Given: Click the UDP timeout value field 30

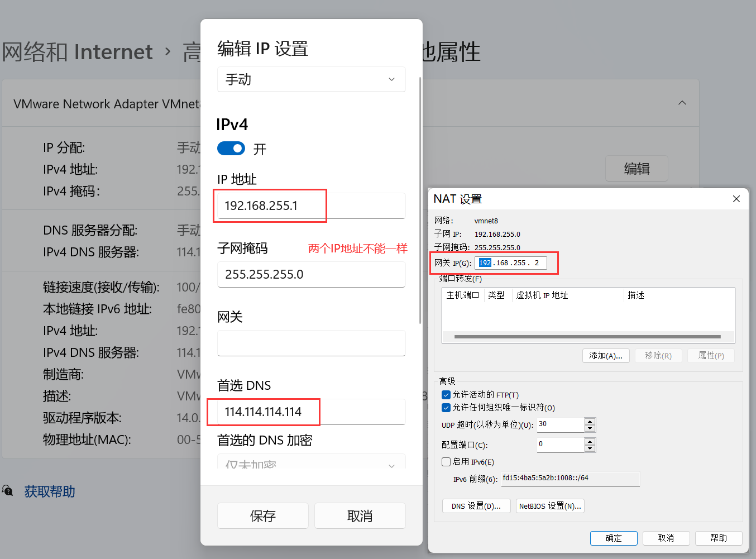Looking at the screenshot, I should pos(561,424).
